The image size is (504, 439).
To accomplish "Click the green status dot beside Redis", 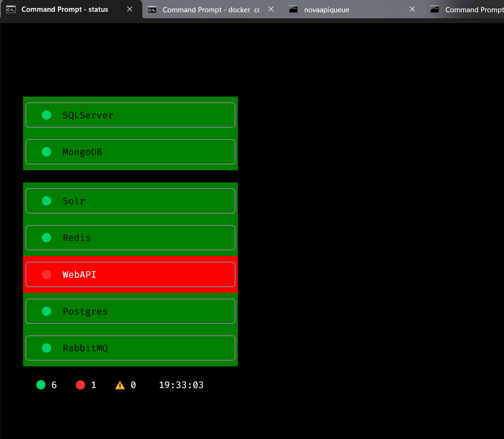I will click(46, 238).
